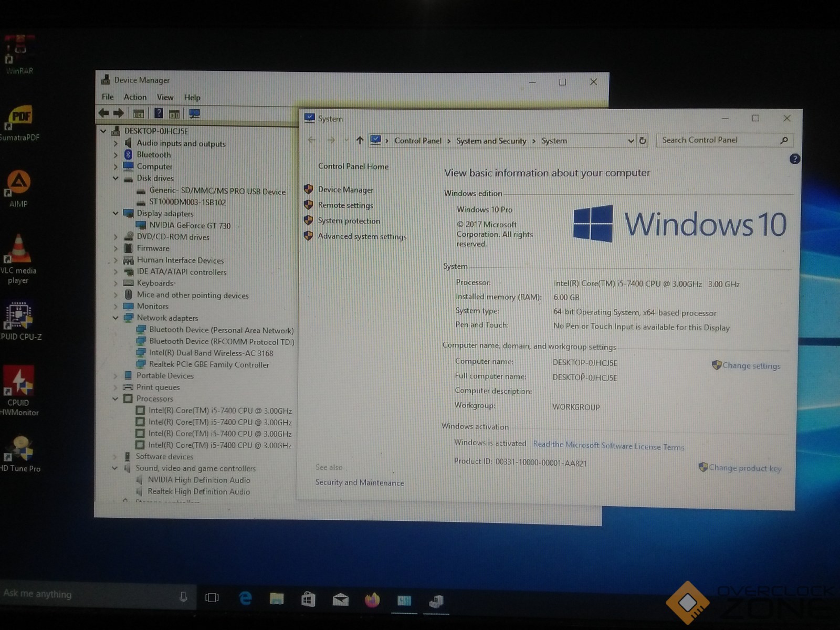Expand the Keyboards category

pos(115,283)
